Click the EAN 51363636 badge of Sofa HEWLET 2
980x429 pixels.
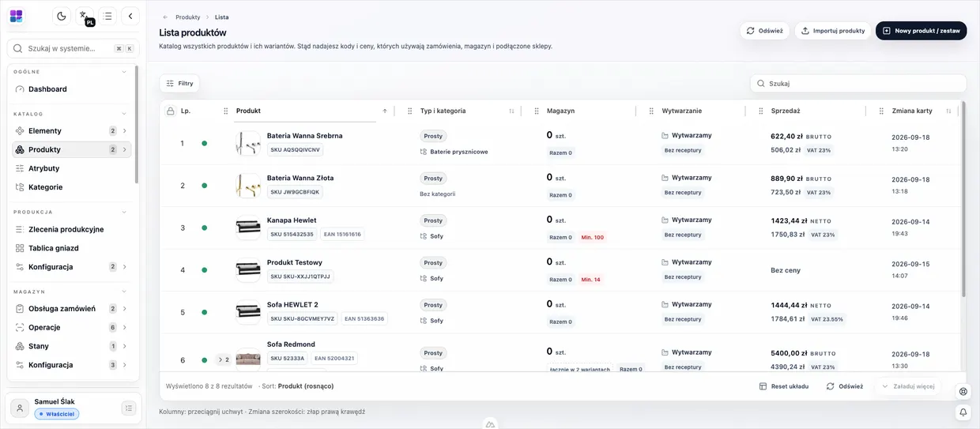click(x=364, y=319)
